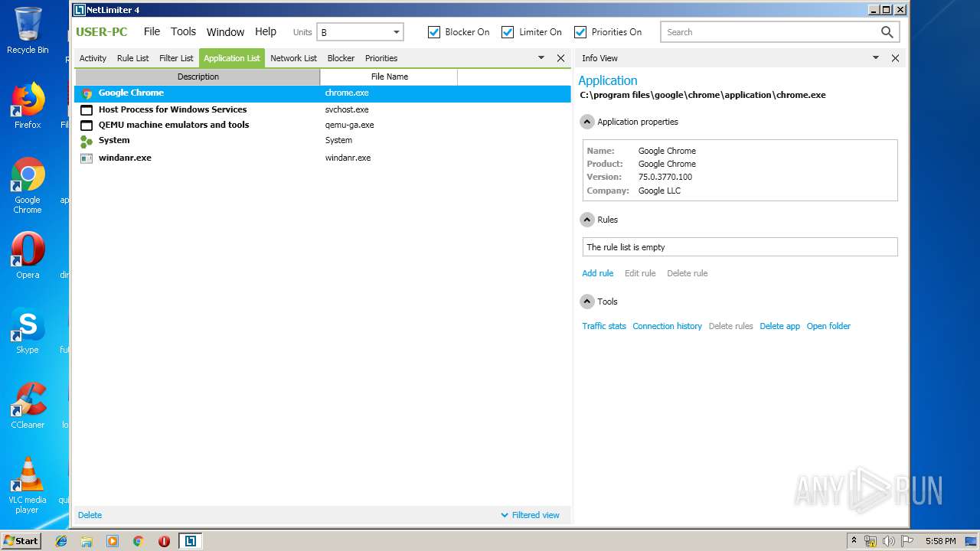Screen dimensions: 980x551
Task: Click in the Search input field
Action: [769, 32]
